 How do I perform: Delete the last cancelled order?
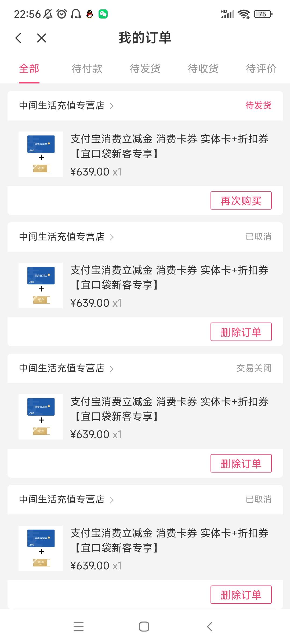click(241, 595)
